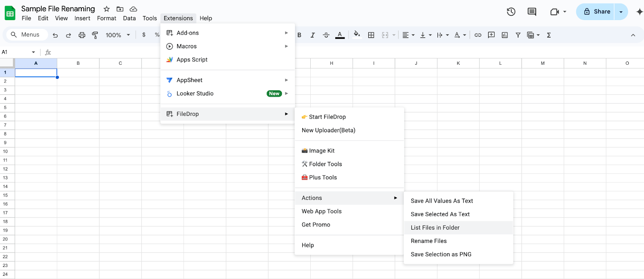Screen dimensions: 644x279
Task: Open Plus Tools
Action: click(x=349, y=177)
